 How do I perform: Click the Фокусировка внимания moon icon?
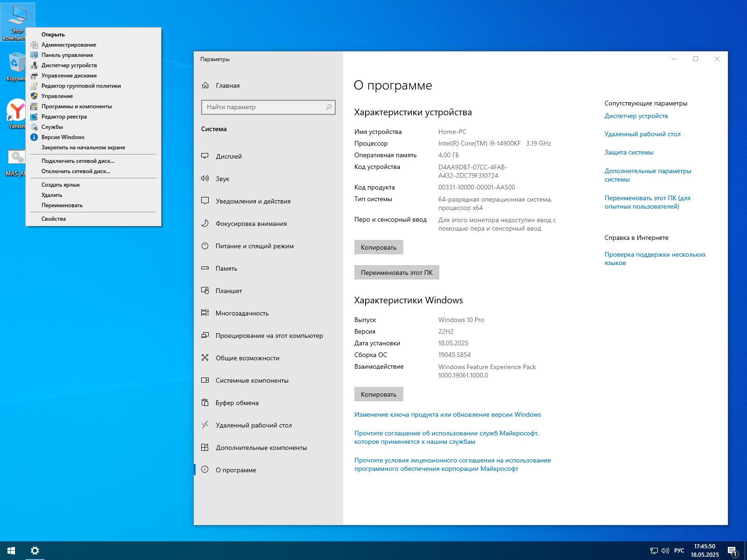[205, 224]
